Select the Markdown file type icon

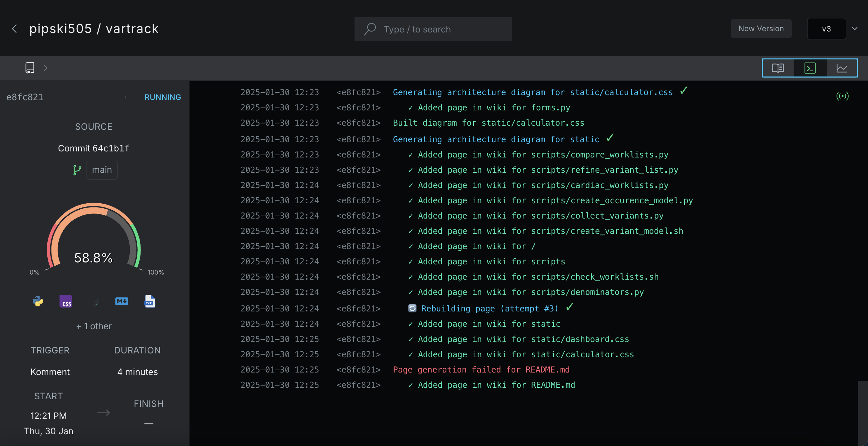click(x=121, y=301)
